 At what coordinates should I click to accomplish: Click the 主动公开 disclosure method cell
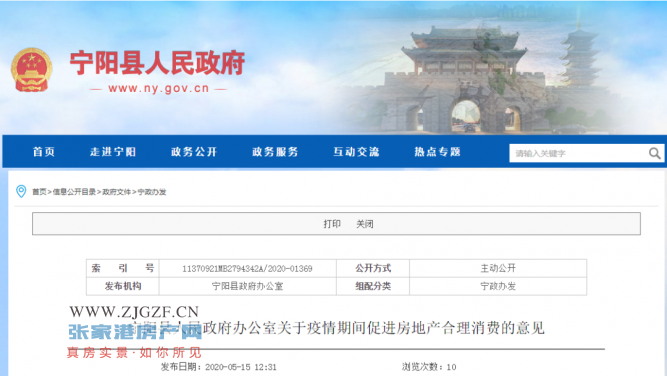coord(498,268)
